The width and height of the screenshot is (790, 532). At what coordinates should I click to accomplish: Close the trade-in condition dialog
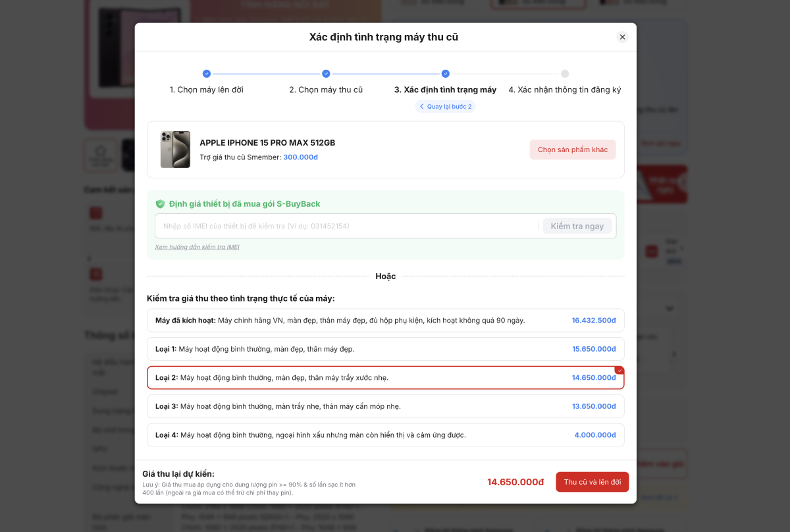[622, 37]
